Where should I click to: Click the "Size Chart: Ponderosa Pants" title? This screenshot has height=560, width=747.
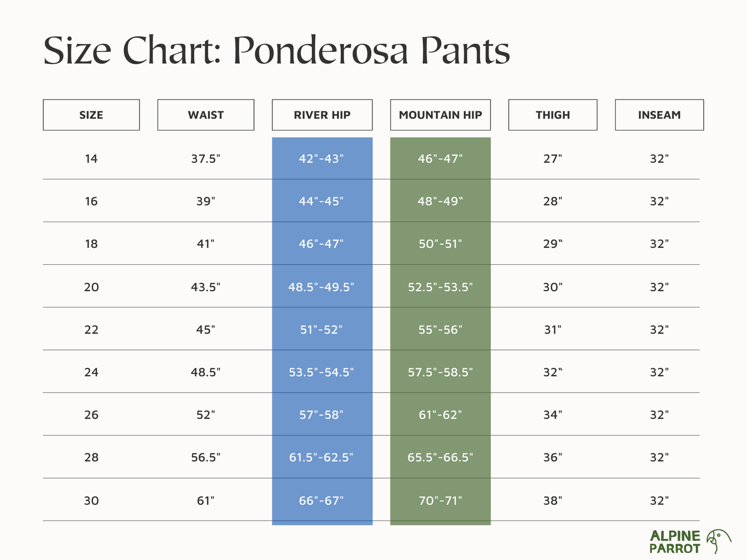coord(276,51)
